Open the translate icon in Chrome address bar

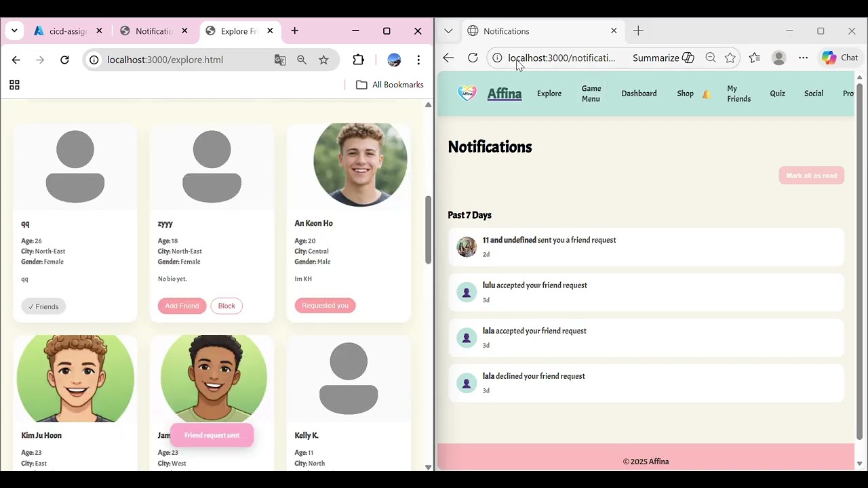pyautogui.click(x=280, y=60)
